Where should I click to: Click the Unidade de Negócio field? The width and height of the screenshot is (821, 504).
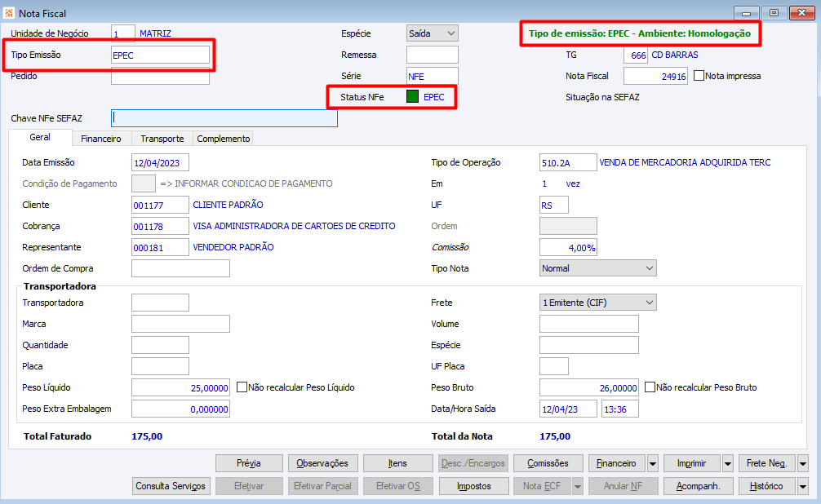tap(123, 33)
